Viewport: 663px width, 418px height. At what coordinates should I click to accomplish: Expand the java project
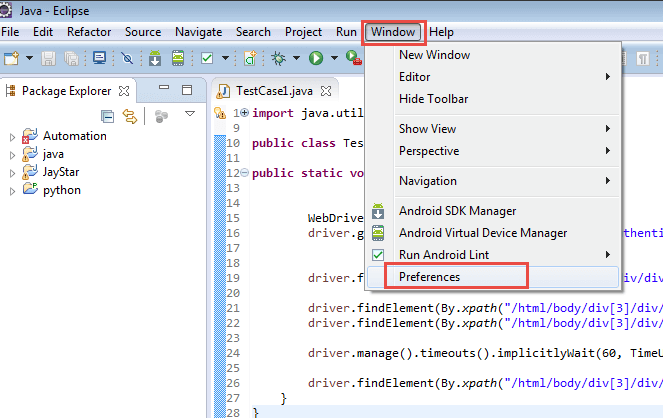tap(12, 155)
